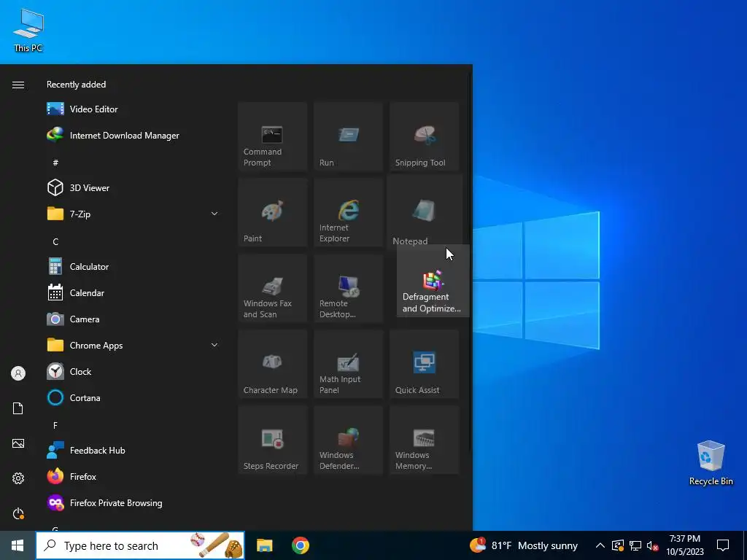Open Windows Fax and Scan tile

(x=273, y=288)
